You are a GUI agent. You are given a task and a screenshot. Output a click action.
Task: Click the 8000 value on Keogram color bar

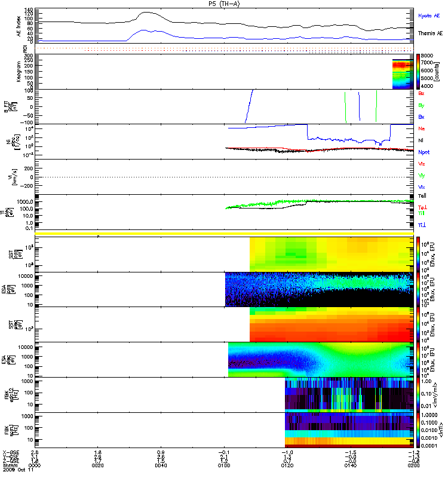click(x=426, y=56)
